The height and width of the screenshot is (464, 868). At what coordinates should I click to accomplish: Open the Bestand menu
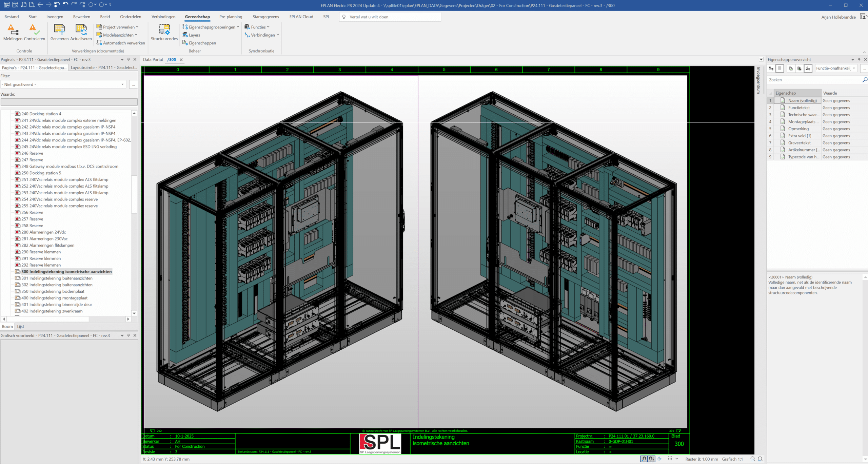(12, 17)
